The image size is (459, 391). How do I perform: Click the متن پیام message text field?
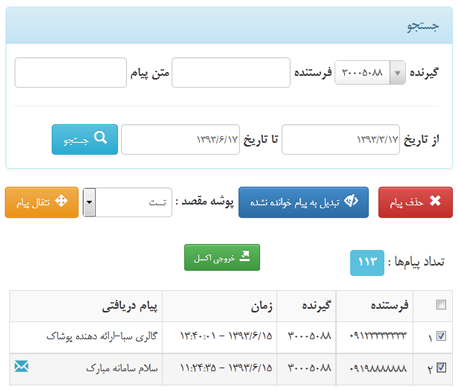(71, 72)
